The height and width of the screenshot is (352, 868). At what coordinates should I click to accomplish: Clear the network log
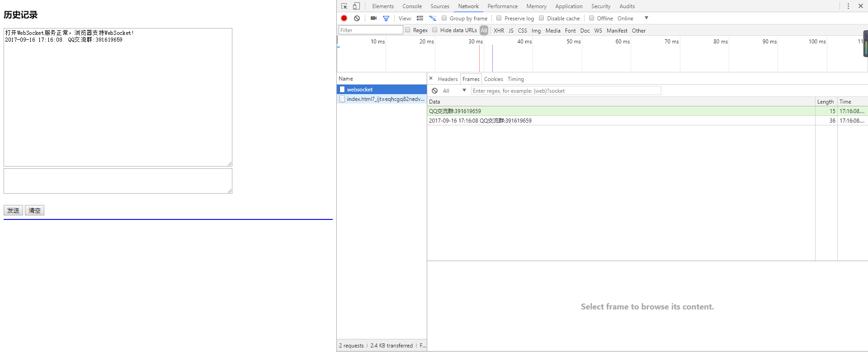tap(357, 18)
